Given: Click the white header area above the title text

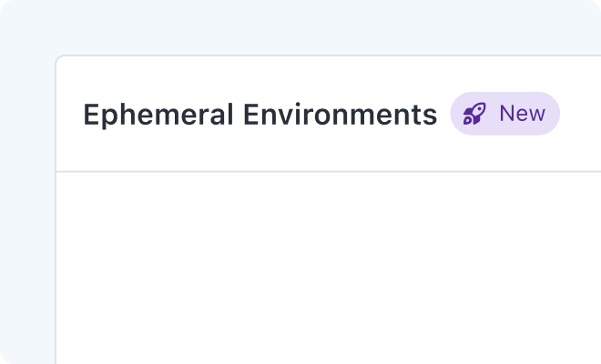Looking at the screenshot, I should pos(260,78).
